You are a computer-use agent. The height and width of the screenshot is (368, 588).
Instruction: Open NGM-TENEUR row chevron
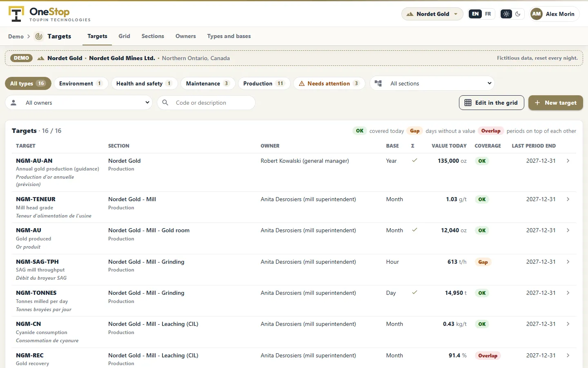[568, 199]
